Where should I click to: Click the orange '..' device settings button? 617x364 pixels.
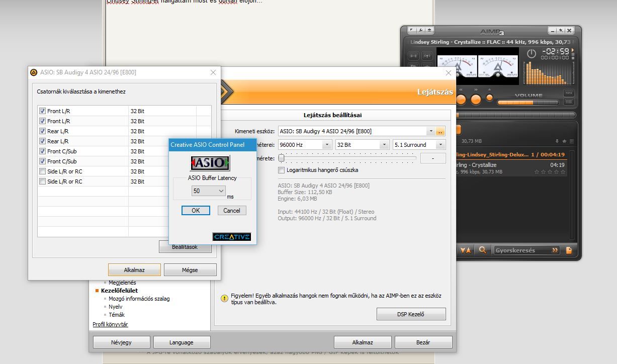(x=440, y=131)
